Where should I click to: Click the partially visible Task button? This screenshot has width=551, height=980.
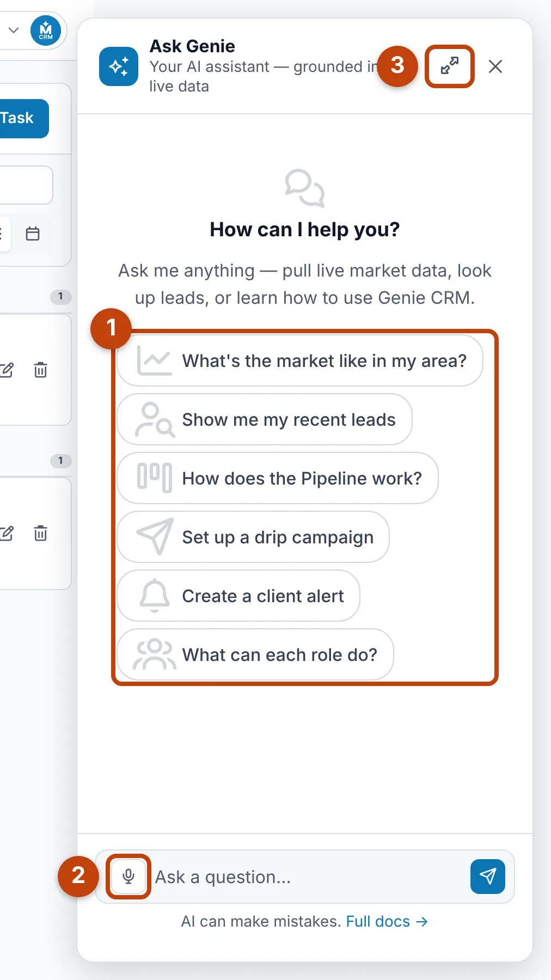[x=24, y=118]
